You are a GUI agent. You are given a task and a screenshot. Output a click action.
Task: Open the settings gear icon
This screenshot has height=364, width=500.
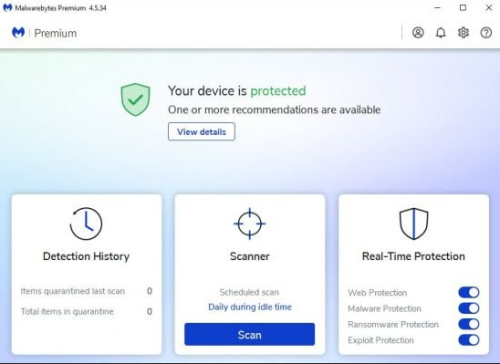(x=463, y=33)
